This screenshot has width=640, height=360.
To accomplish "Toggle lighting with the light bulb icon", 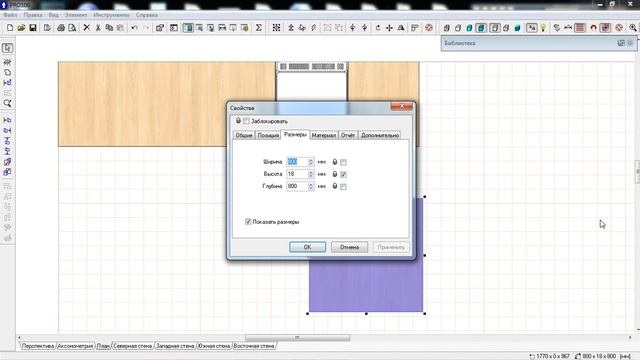I will tap(543, 28).
